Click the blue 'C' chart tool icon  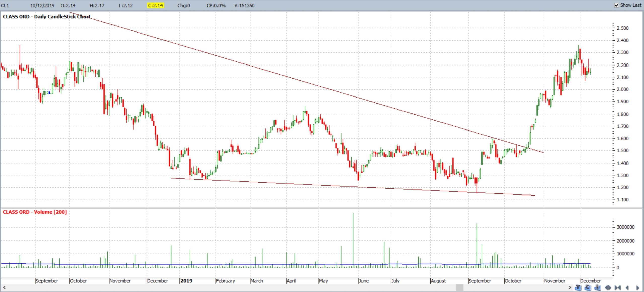click(588, 287)
